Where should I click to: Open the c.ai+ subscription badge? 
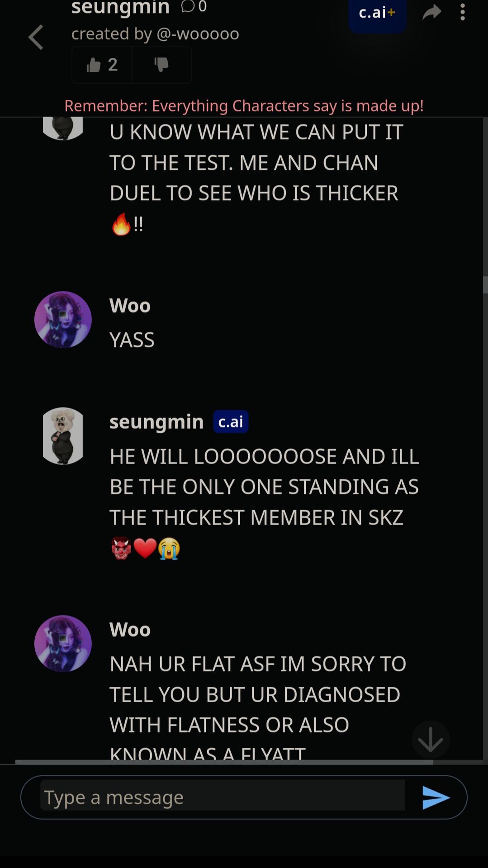coord(377,14)
